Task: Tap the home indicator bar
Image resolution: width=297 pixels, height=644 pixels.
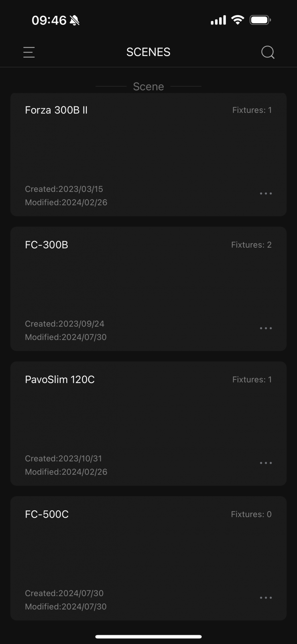Action: (148, 636)
